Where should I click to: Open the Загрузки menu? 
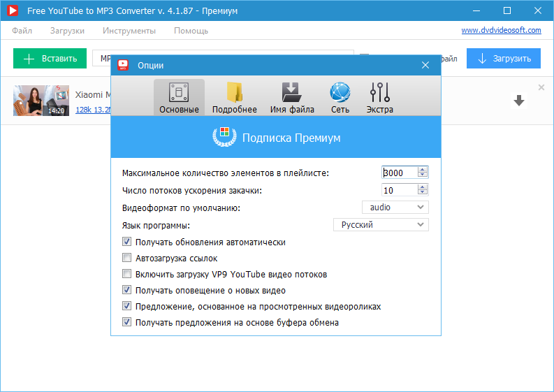click(67, 31)
